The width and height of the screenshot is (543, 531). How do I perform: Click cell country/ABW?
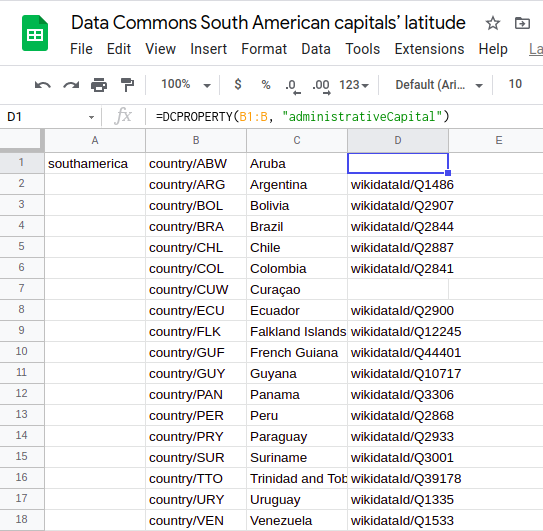(196, 163)
